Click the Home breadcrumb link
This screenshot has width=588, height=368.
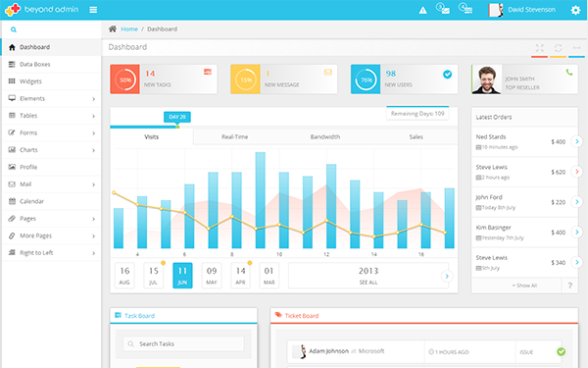(129, 28)
